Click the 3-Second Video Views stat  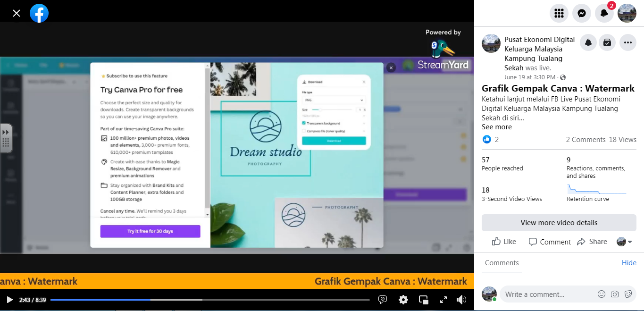click(x=512, y=194)
